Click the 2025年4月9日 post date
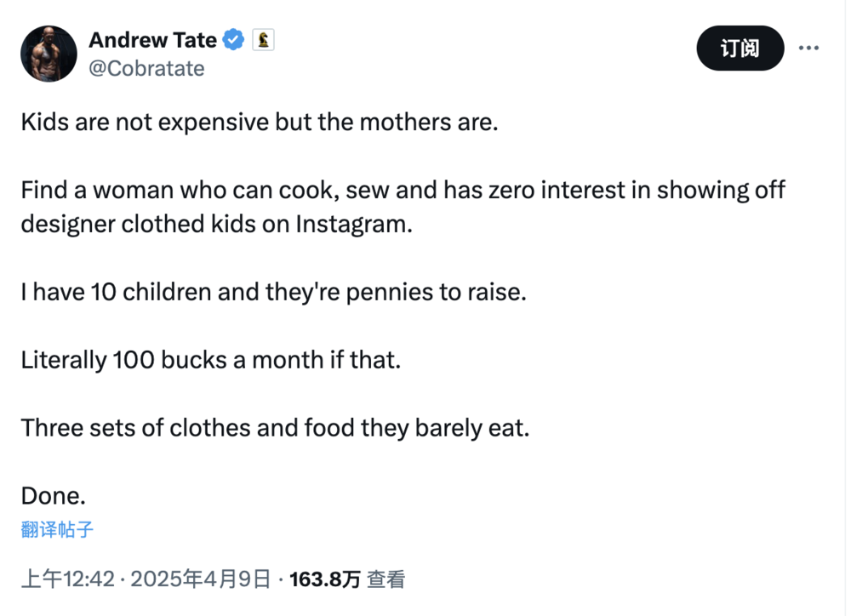 [200, 579]
